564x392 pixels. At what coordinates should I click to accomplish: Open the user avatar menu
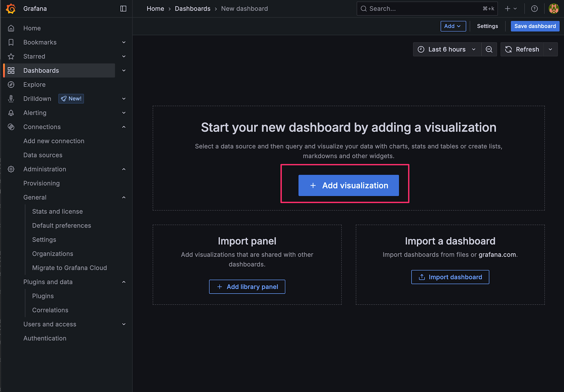click(554, 9)
